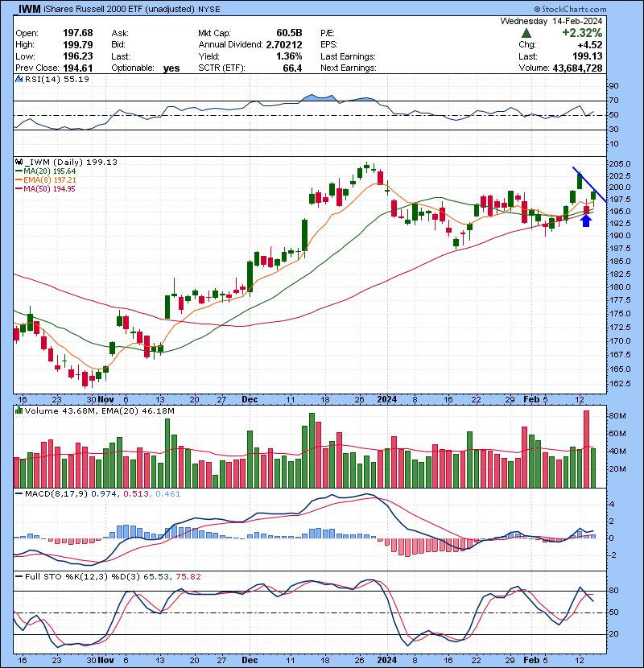Click the P/E: label
This screenshot has height=668, width=644.
[328, 33]
